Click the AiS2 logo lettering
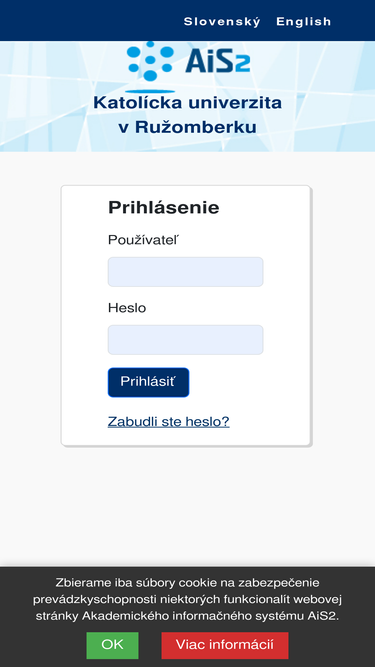 [x=217, y=63]
